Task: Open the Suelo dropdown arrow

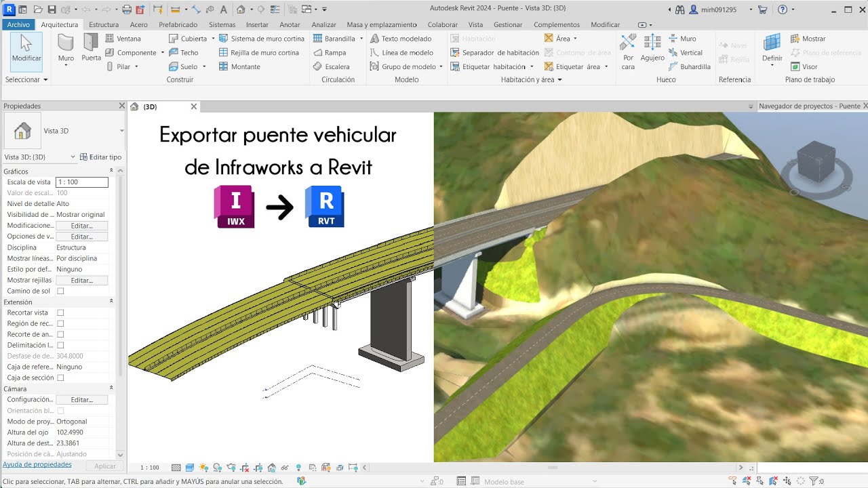Action: pos(204,67)
